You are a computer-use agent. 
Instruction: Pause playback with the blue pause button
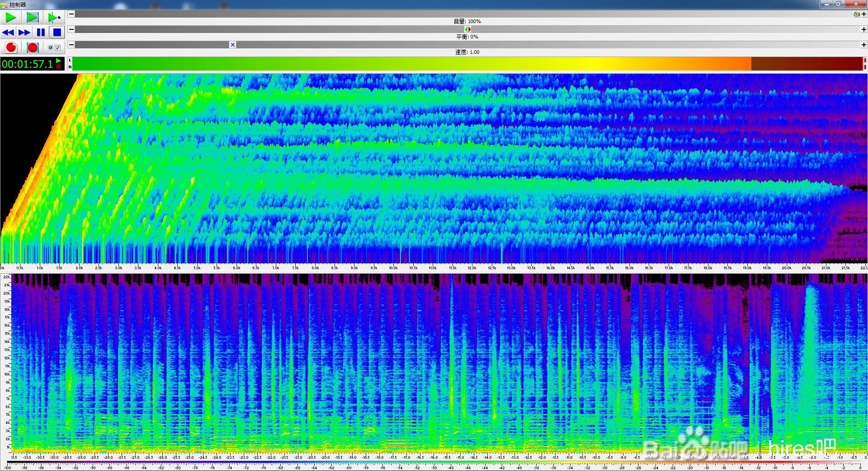click(41, 33)
